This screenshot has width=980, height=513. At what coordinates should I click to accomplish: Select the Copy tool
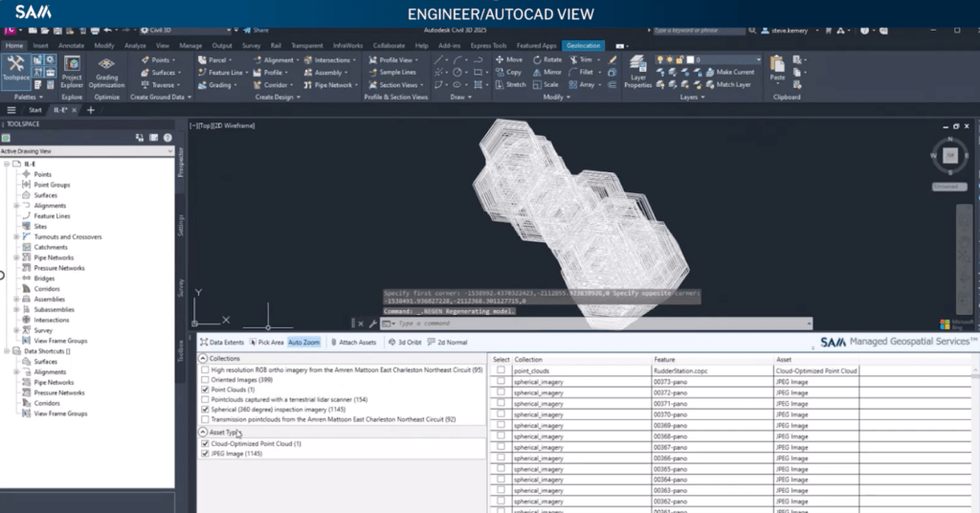(508, 73)
